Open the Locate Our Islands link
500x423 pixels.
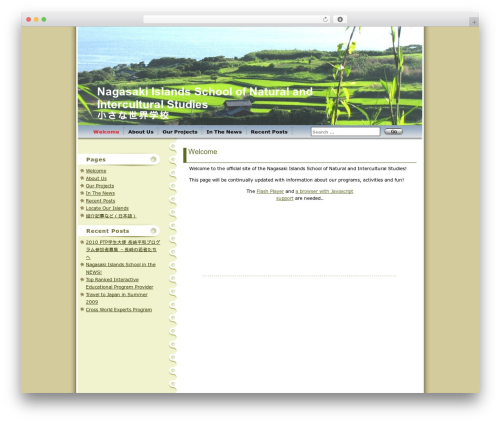pyautogui.click(x=107, y=208)
